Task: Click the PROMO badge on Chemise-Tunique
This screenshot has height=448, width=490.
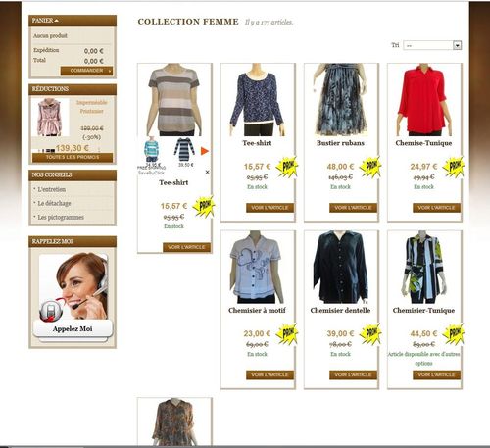Action: click(454, 167)
